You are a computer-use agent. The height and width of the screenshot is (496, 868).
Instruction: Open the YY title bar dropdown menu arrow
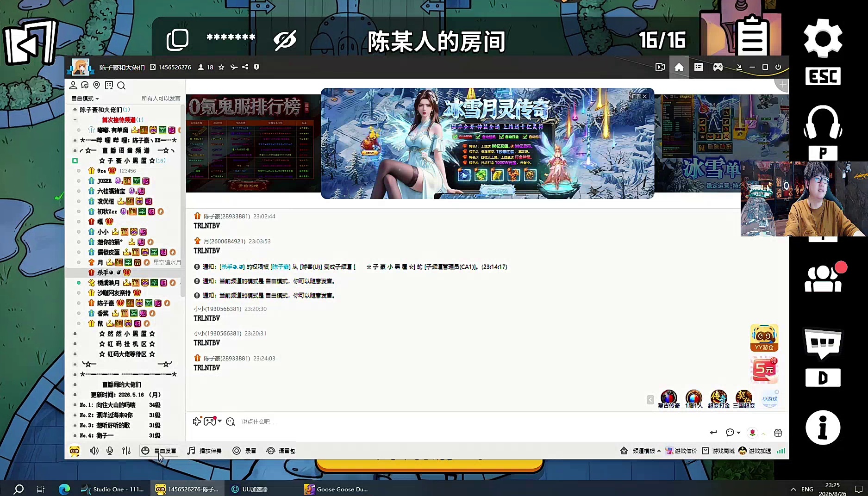[739, 68]
